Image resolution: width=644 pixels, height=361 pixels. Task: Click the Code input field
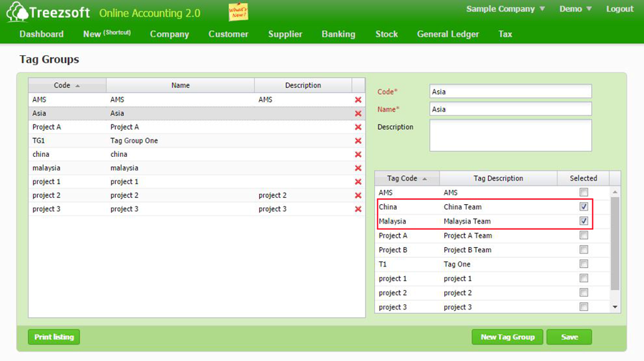click(x=510, y=91)
